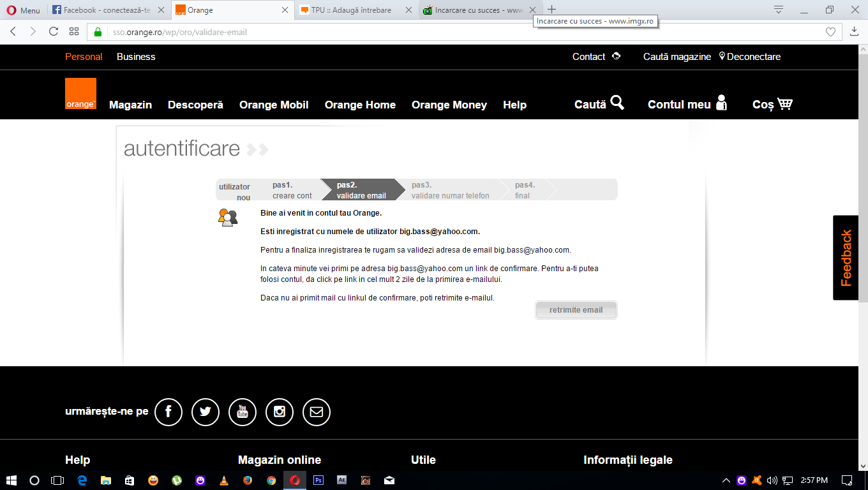This screenshot has height=490, width=868.
Task: Open the Coș shopping cart icon
Action: (x=785, y=103)
